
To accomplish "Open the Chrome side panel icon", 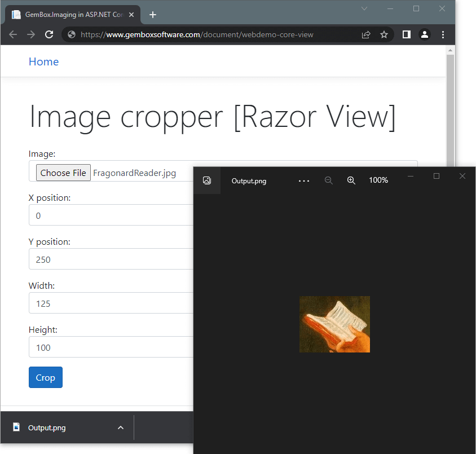I will pos(406,34).
